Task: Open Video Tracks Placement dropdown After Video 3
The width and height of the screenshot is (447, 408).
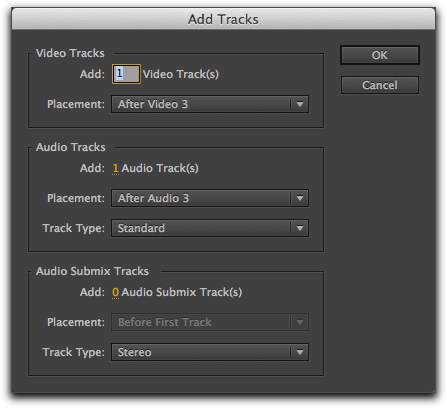Action: (210, 104)
